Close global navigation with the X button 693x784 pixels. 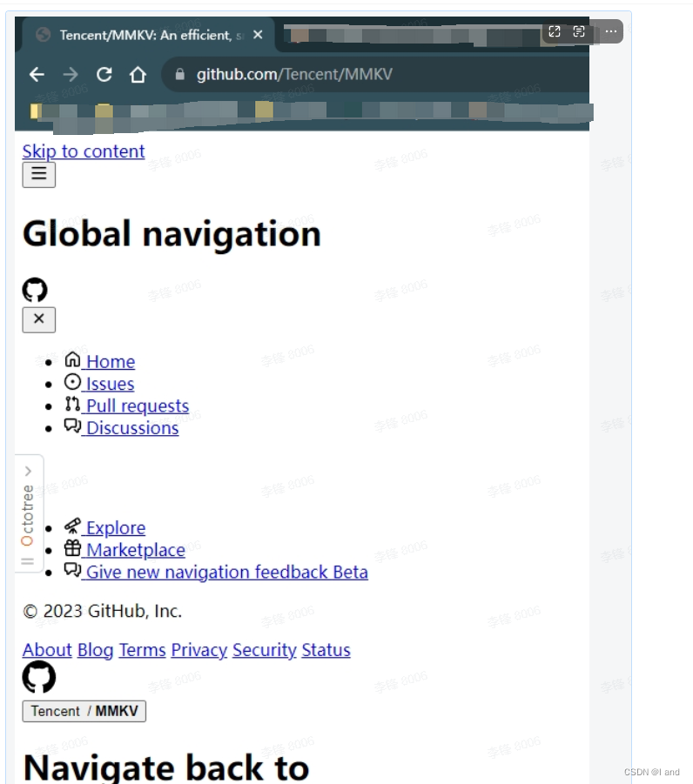pyautogui.click(x=39, y=319)
